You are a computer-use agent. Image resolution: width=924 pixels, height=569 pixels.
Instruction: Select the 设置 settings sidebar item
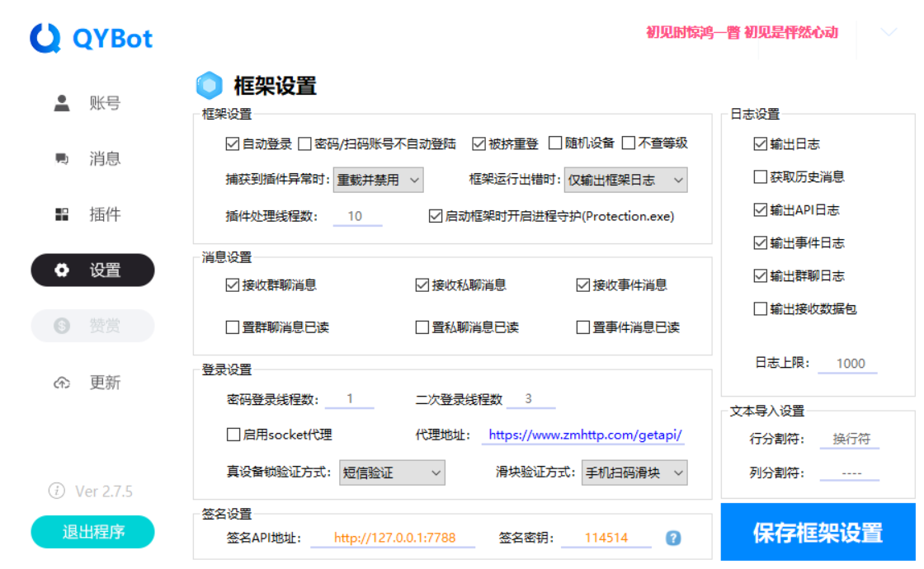(x=92, y=270)
